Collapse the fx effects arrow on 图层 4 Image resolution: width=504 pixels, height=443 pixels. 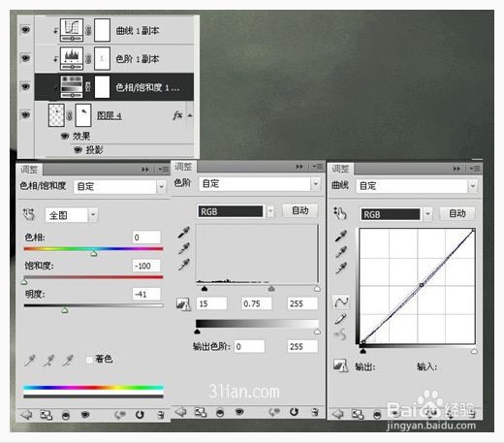[x=190, y=115]
